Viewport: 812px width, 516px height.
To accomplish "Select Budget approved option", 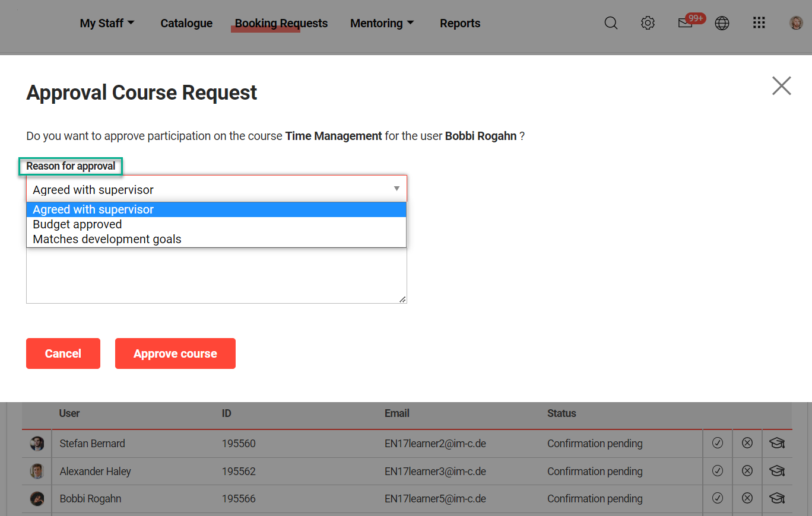I will (77, 224).
